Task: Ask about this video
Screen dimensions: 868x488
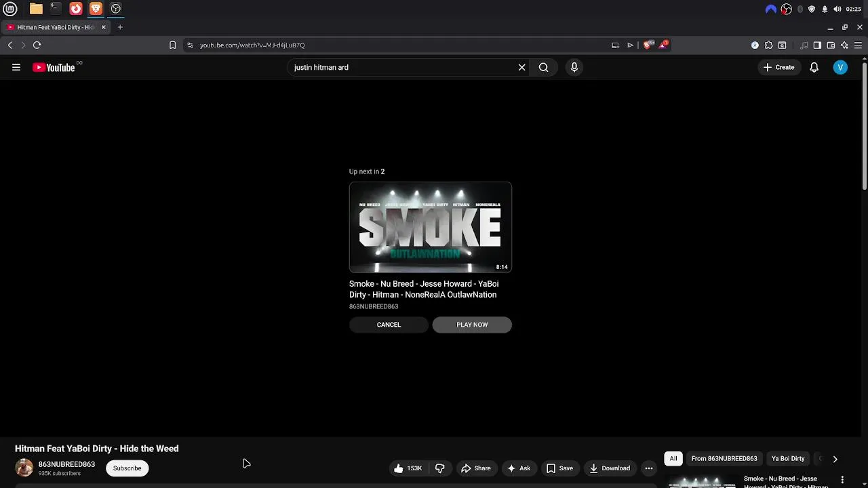Action: 518,468
